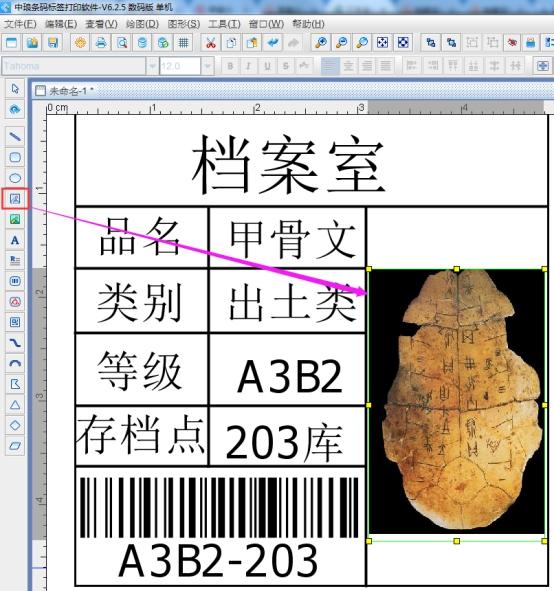Select the diamond shape tool
554x591 pixels.
click(15, 426)
